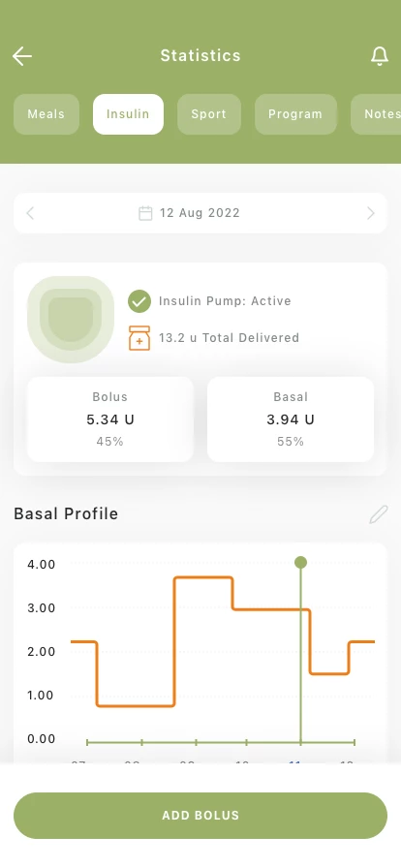Tap the orange insulin bottle icon
Screen dimensions: 401x868
tap(139, 338)
